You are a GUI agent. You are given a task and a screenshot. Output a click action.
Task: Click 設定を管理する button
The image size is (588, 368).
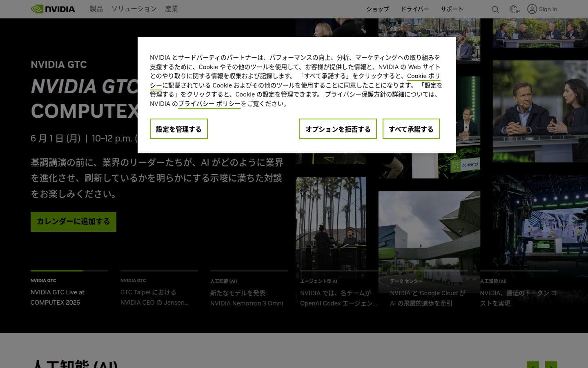coord(179,129)
